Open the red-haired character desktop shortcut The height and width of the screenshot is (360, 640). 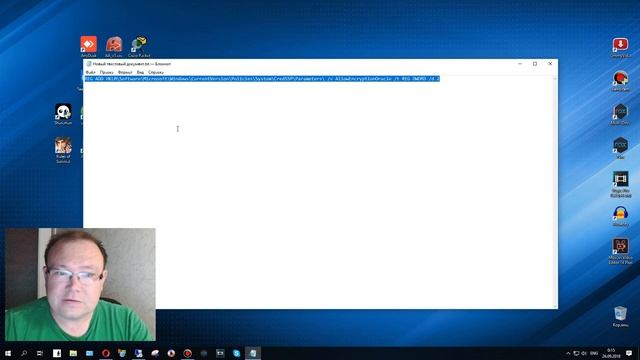point(620,81)
